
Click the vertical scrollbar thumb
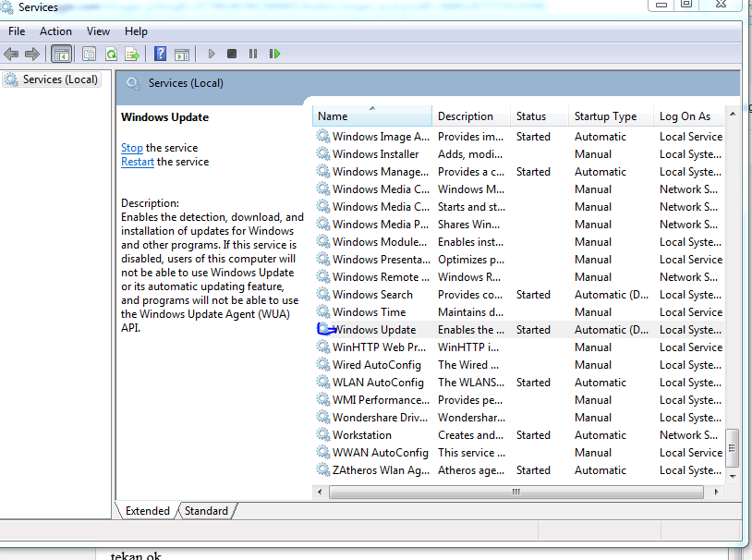point(733,448)
